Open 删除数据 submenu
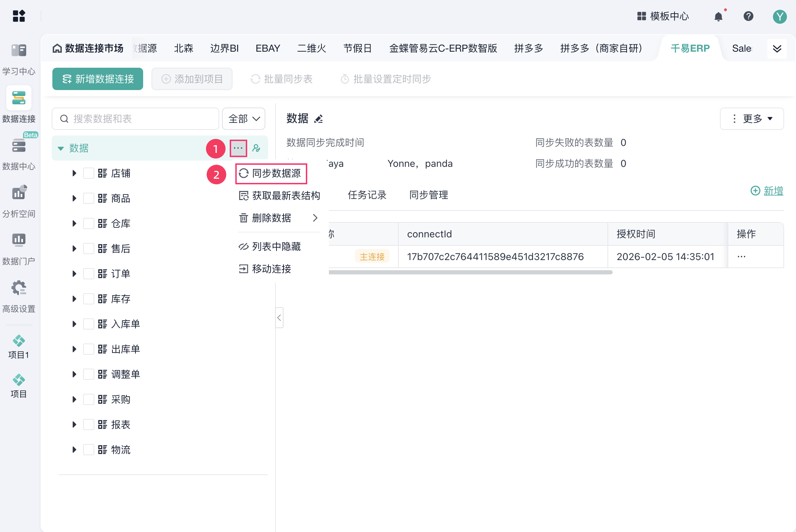The height and width of the screenshot is (532, 796). pos(279,218)
